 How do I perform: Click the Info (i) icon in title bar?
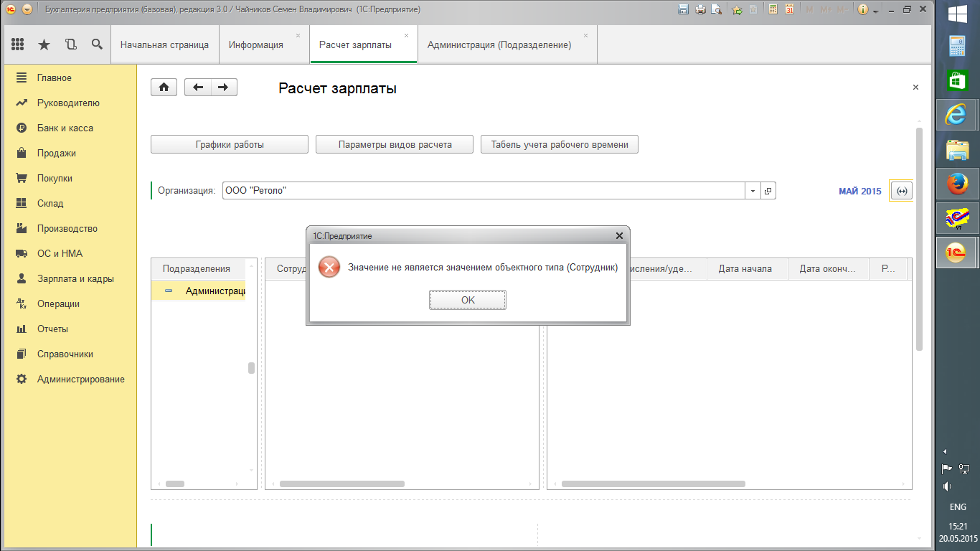(x=862, y=10)
